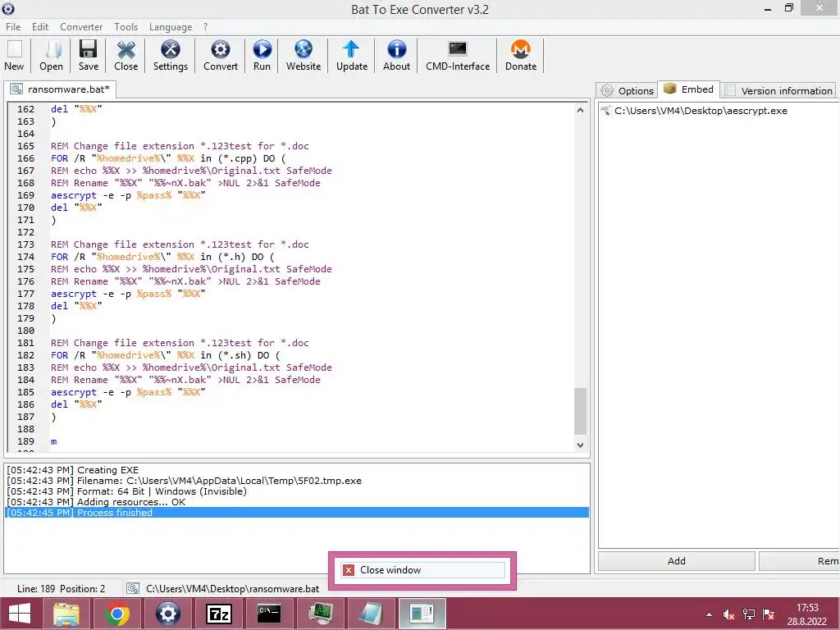
Task: Click the muted volume tray icon
Action: (x=728, y=614)
